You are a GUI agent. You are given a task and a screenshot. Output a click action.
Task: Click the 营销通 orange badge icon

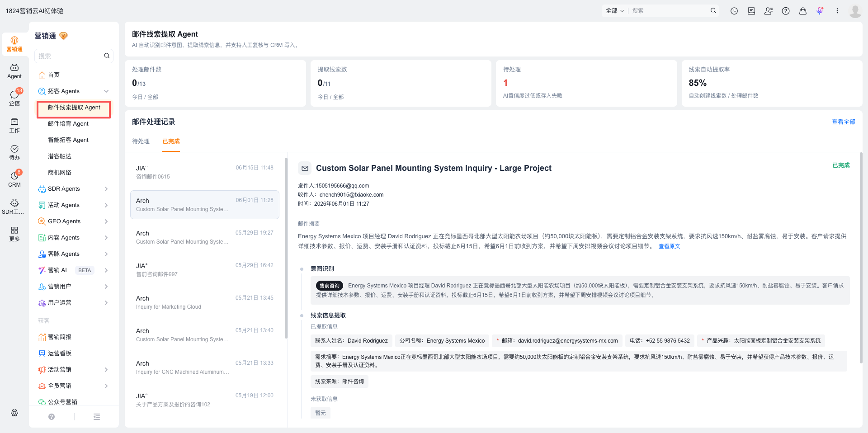point(64,36)
